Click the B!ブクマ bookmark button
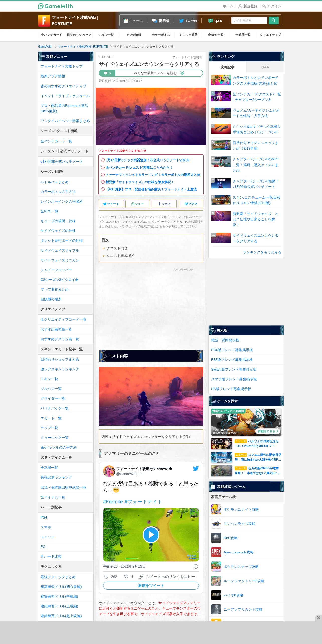Screen dimensions: 322x644 click(191, 204)
